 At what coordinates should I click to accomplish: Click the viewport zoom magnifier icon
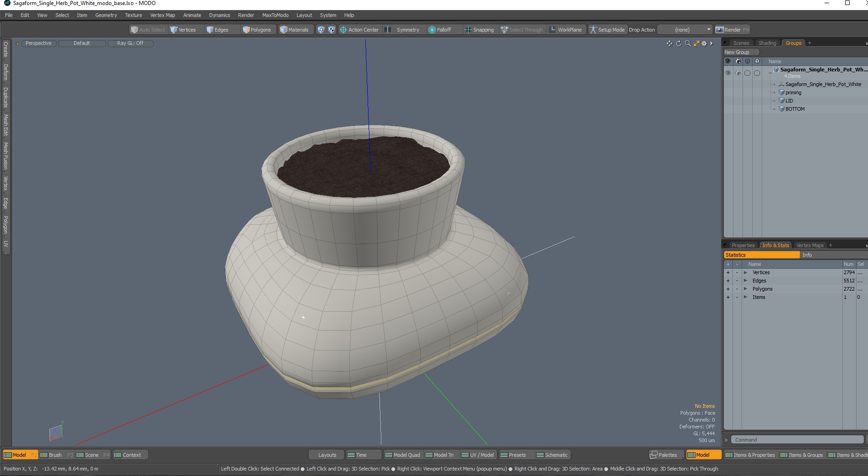coord(688,43)
